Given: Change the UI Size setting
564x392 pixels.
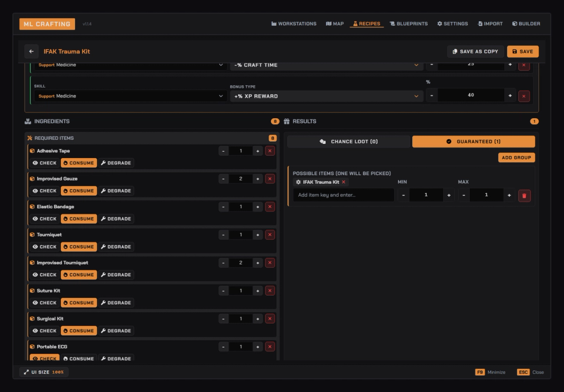Looking at the screenshot, I should (x=44, y=372).
